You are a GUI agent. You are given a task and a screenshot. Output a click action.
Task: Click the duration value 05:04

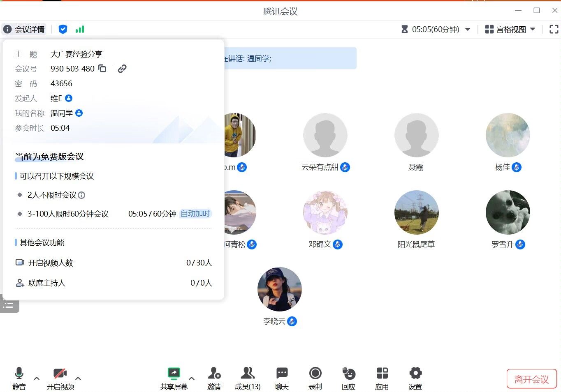[x=60, y=128]
